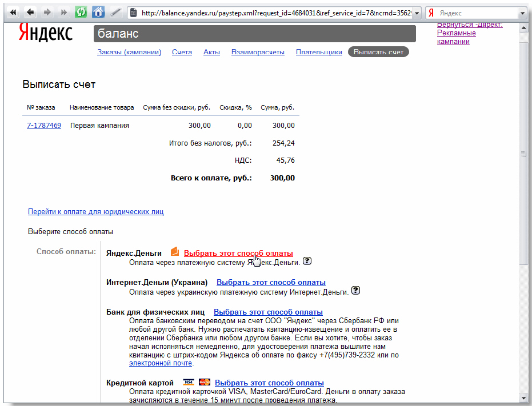Click Перейти к оплате для юридических лиц
This screenshot has width=532, height=406.
(95, 212)
